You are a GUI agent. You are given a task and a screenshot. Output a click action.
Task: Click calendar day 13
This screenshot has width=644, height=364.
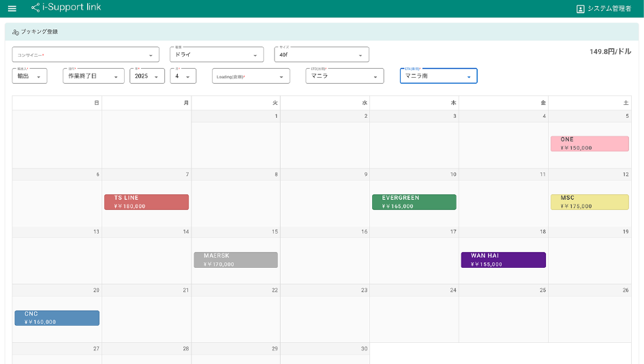tap(57, 255)
